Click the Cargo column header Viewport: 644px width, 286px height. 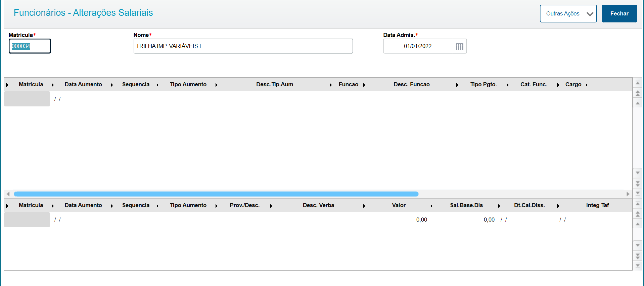(573, 85)
